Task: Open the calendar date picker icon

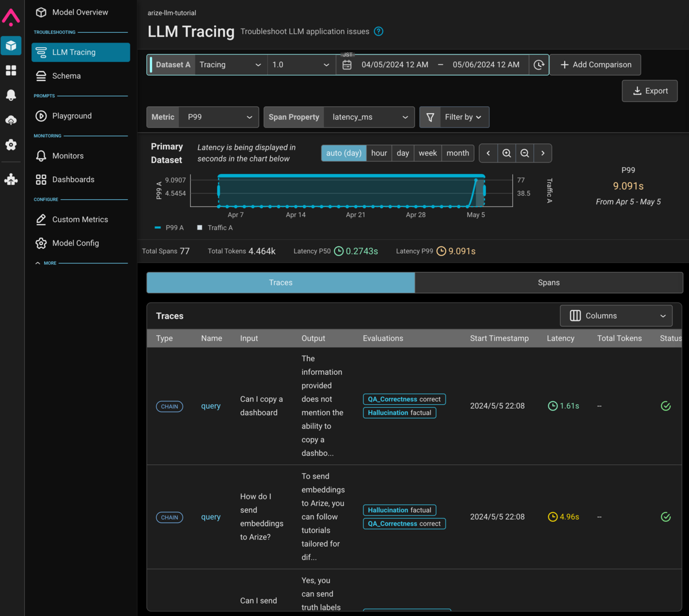Action: click(x=347, y=65)
